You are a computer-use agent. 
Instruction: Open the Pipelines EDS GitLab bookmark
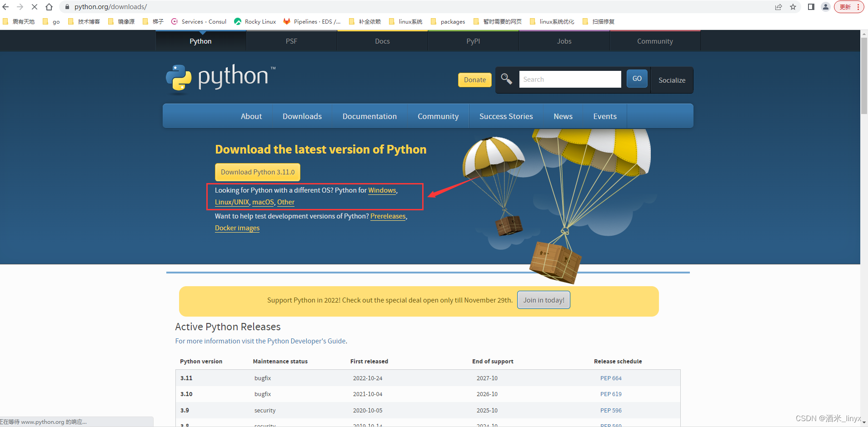coord(312,21)
